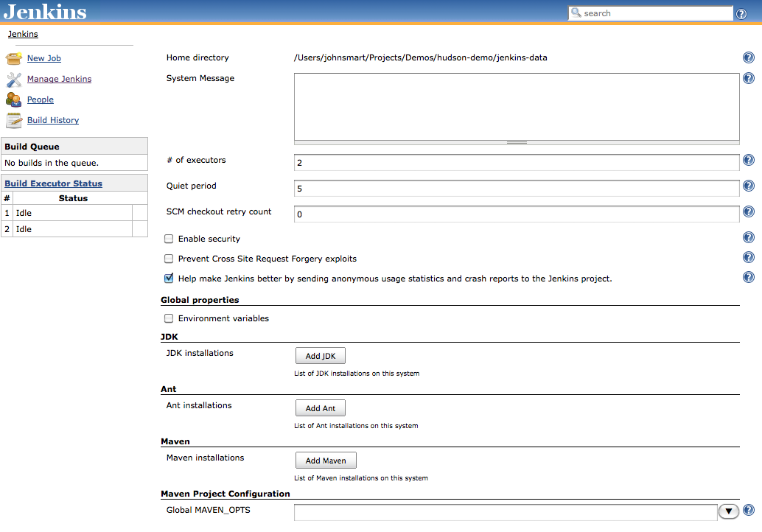Click the Jenkins breadcrumb link
Screen dimensions: 762x532
(23, 34)
